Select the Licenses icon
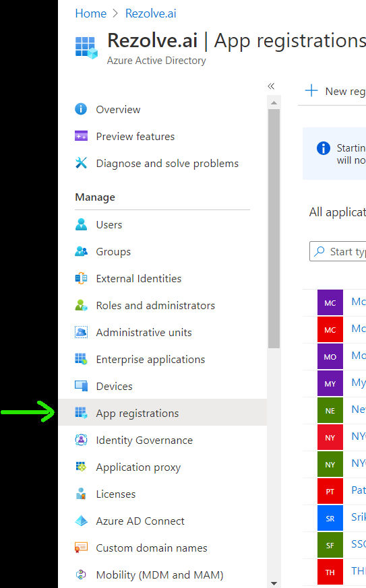The width and height of the screenshot is (366, 588). 81,494
